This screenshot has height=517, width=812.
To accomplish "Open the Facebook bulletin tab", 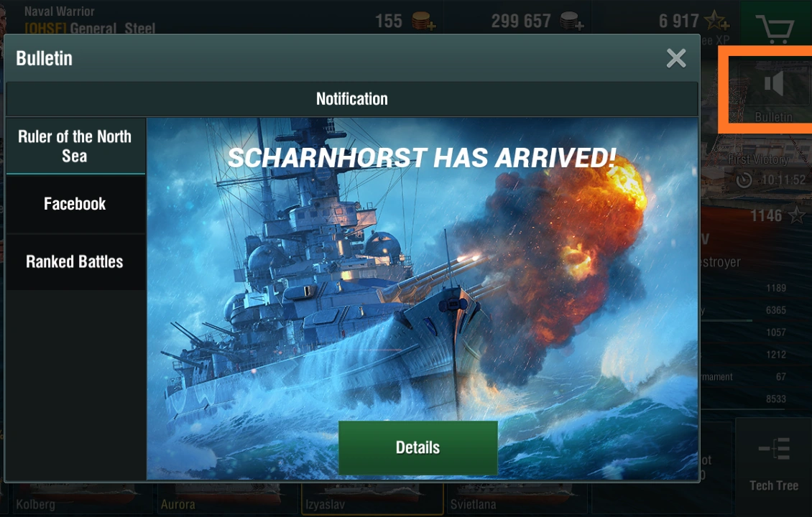I will pyautogui.click(x=75, y=204).
